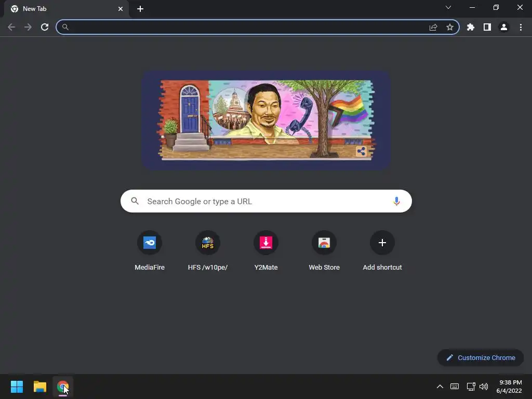Click the forward navigation arrow
This screenshot has height=399, width=532.
[x=28, y=27]
